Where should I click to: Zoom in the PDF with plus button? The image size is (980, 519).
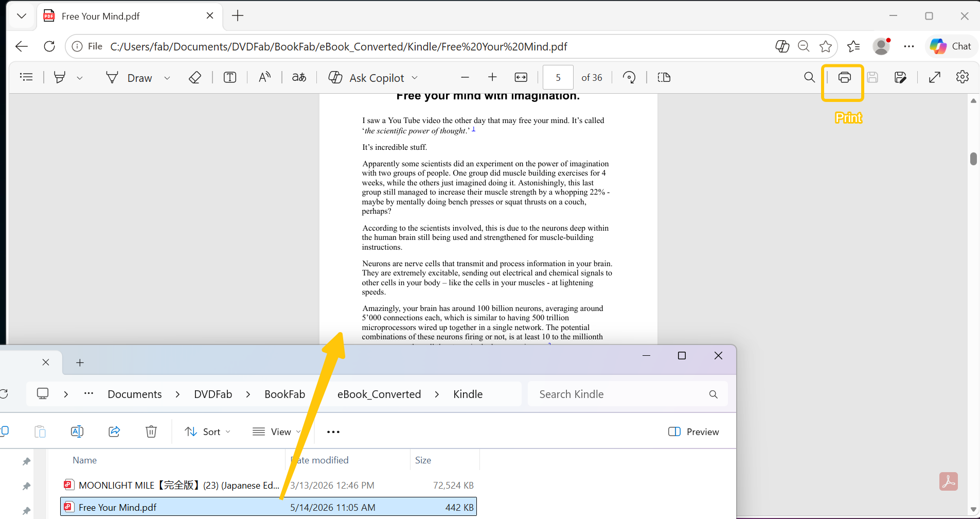(492, 77)
